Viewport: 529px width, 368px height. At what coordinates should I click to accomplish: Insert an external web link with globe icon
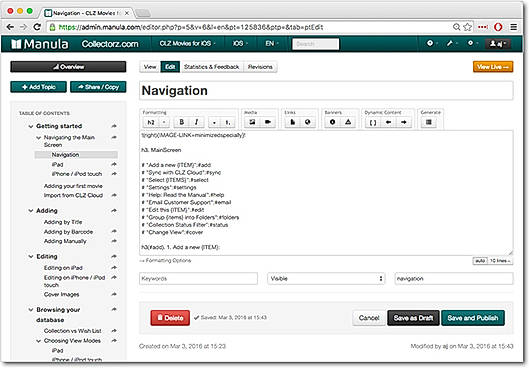[308, 122]
